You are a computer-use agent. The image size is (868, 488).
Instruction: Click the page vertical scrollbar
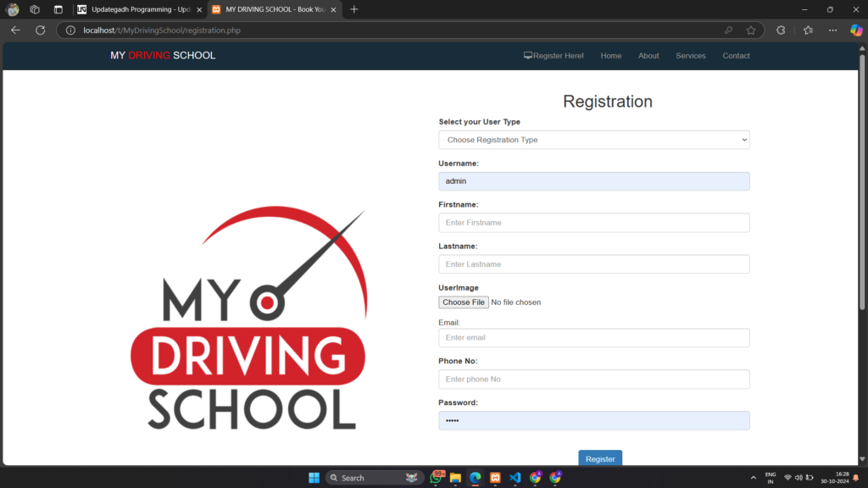[x=862, y=183]
